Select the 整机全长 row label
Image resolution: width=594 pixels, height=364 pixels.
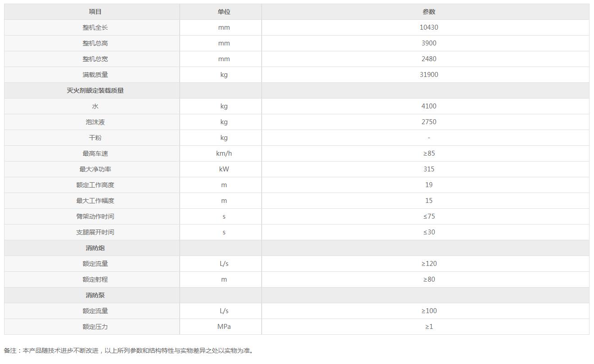point(95,27)
